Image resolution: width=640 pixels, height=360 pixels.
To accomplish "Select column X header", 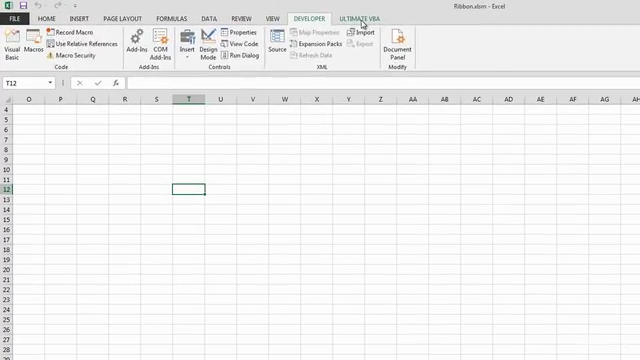I will [x=317, y=99].
